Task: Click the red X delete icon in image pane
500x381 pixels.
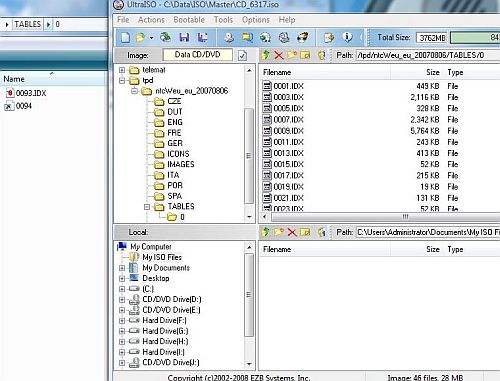Action: (279, 55)
